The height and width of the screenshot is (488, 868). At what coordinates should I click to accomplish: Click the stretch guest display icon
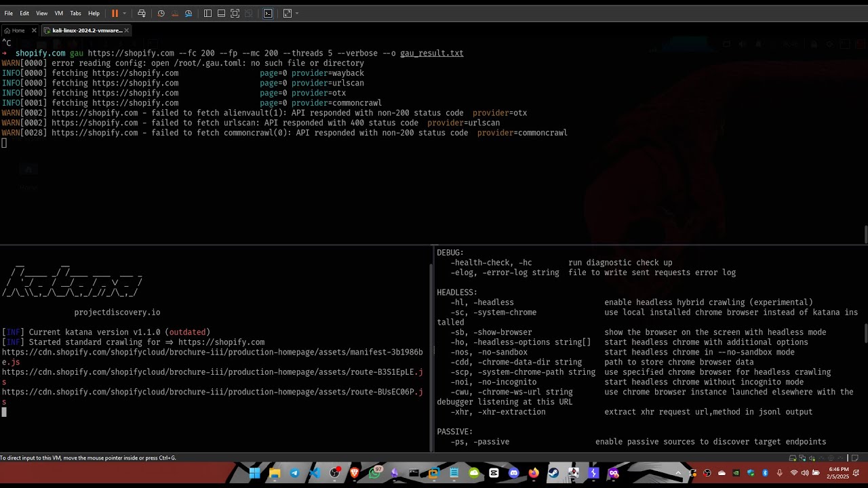(288, 13)
